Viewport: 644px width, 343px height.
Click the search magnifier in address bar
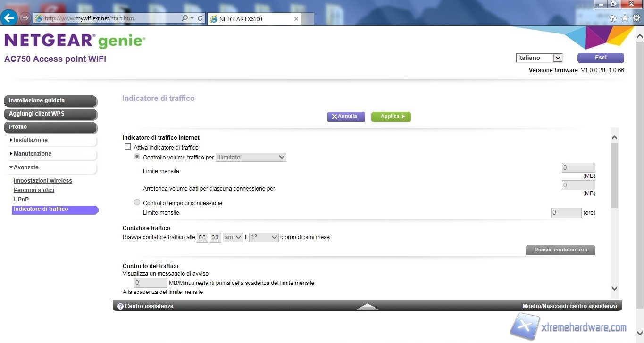pos(185,18)
